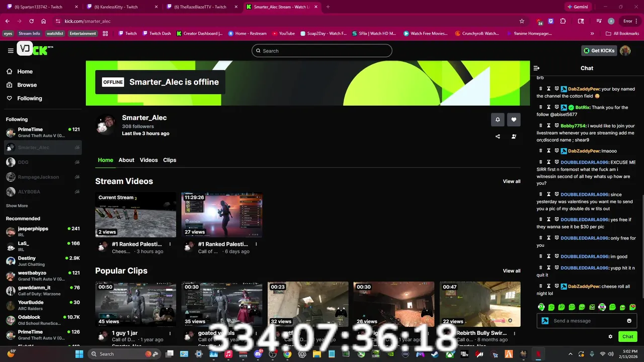This screenshot has height=362, width=644.
Task: Click the Get KICKs button
Action: pos(599,50)
